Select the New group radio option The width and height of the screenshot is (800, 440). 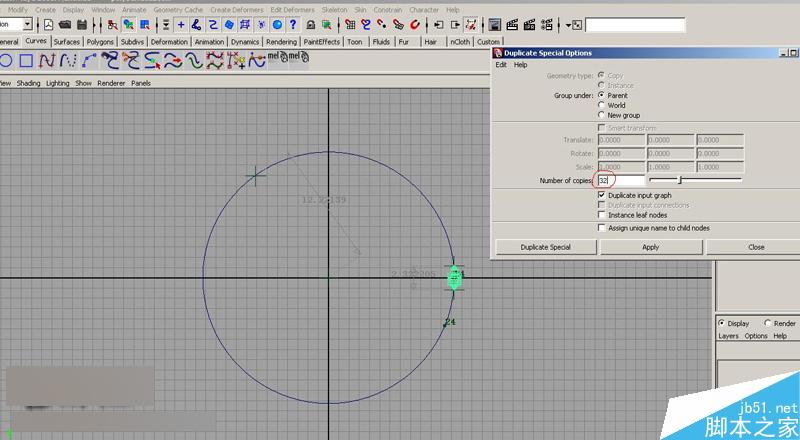[x=601, y=115]
